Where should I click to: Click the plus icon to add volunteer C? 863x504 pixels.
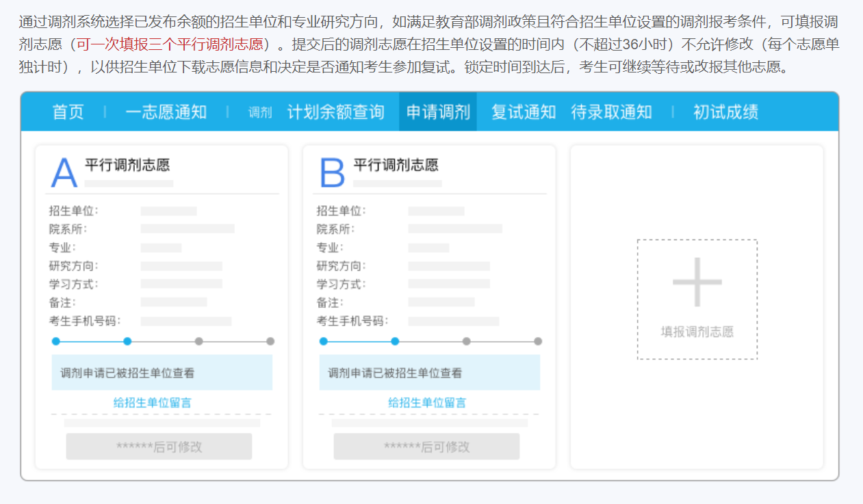point(697,281)
